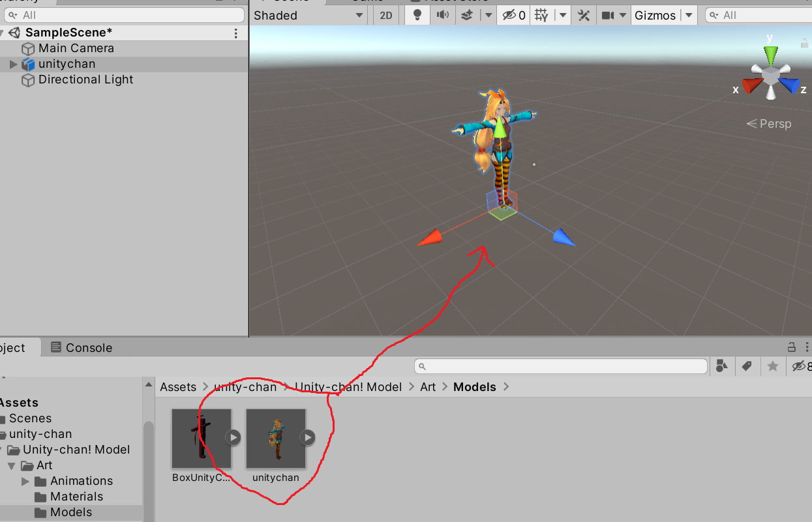The width and height of the screenshot is (812, 522).
Task: Expand the Animations folder triangle
Action: click(x=25, y=481)
